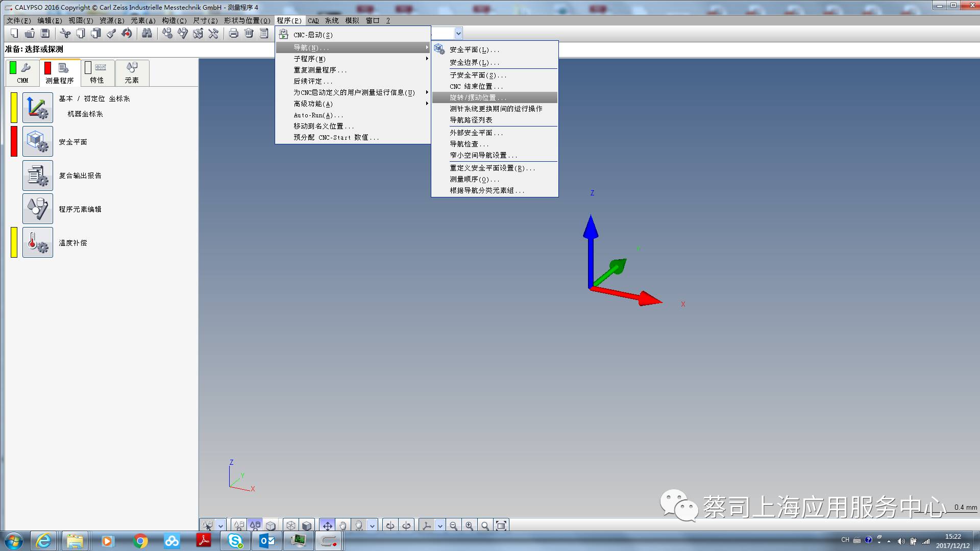This screenshot has width=980, height=551.
Task: Switch to the CMM tab
Action: pyautogui.click(x=23, y=72)
